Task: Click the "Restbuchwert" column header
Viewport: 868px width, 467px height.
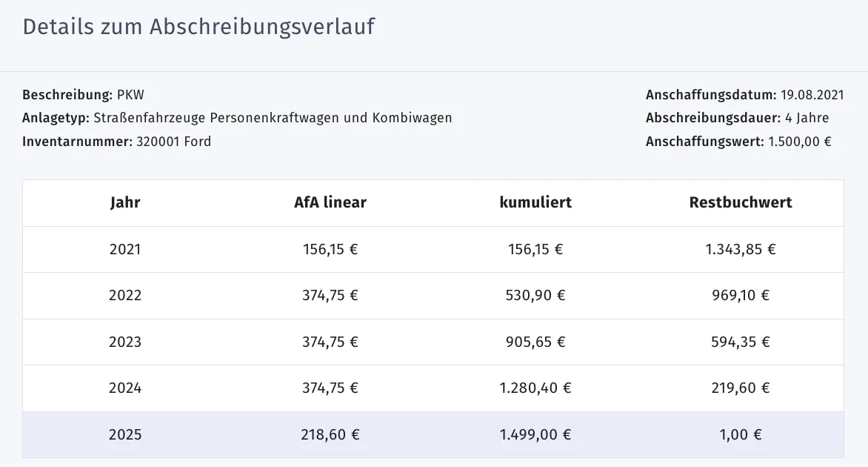Action: coord(741,202)
